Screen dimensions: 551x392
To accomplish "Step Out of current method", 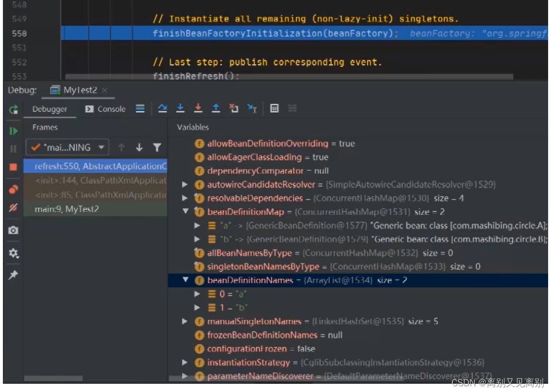I will (x=216, y=109).
